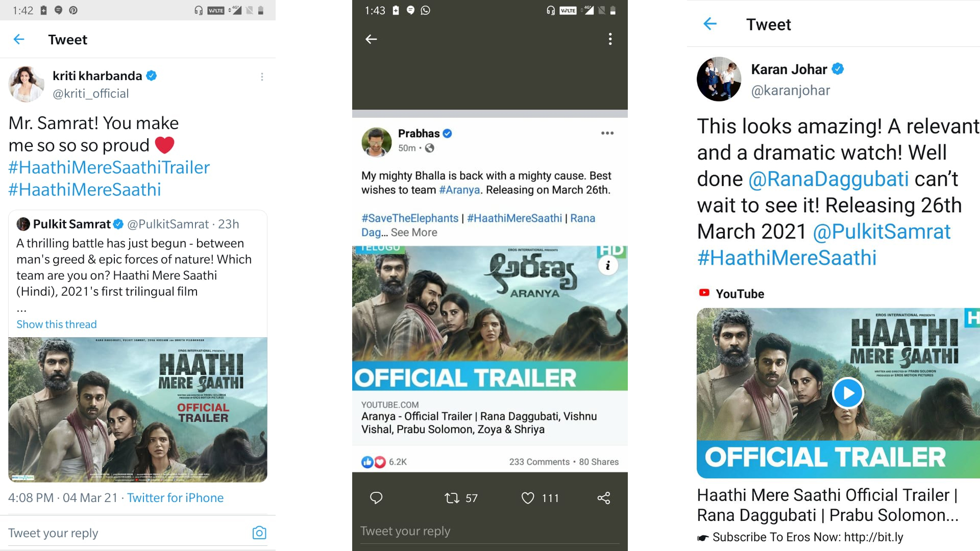Viewport: 980px width, 551px height.
Task: Open @PulkitSamrat mention in Karan's tweet
Action: [x=881, y=232]
